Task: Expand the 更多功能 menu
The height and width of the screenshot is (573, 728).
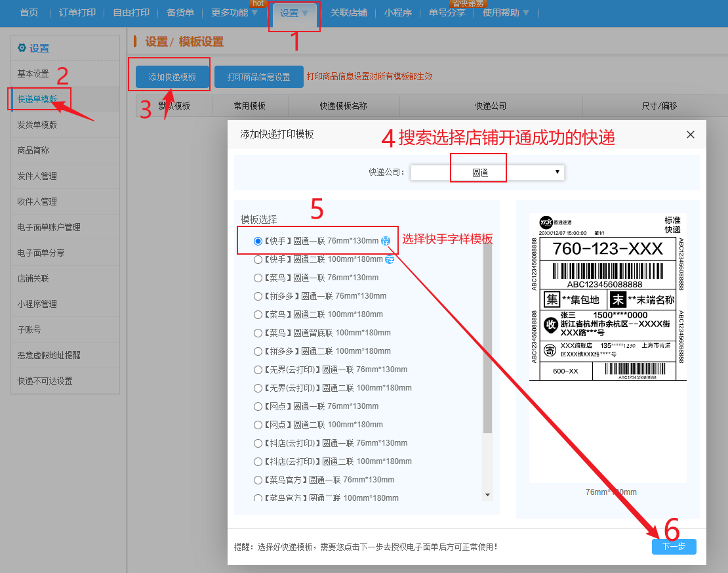Action: pyautogui.click(x=234, y=12)
